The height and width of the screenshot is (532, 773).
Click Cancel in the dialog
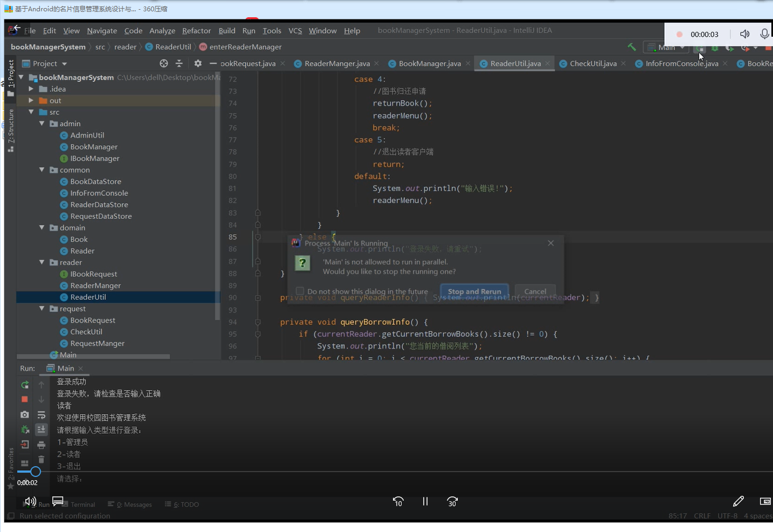535,291
